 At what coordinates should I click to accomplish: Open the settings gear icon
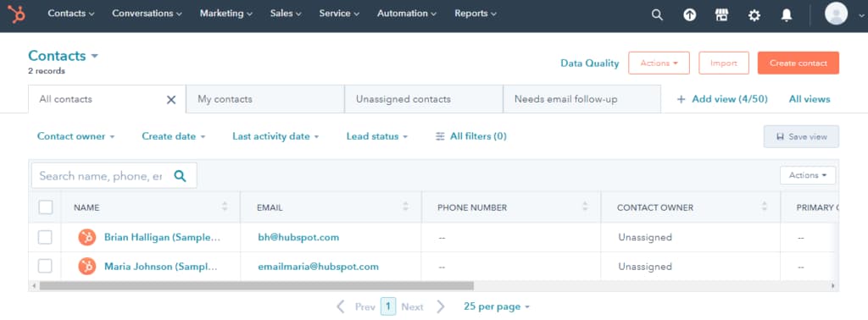pyautogui.click(x=754, y=15)
